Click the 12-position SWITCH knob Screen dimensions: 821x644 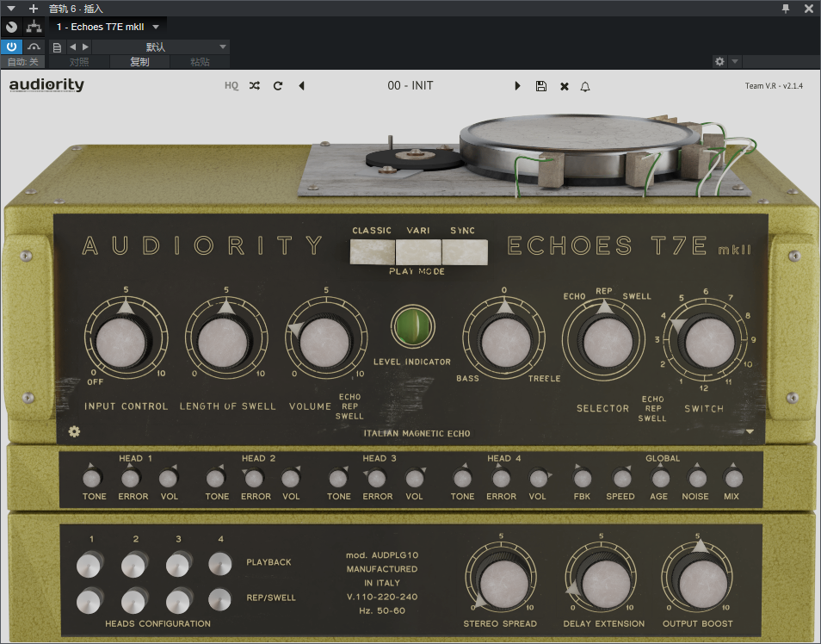tap(709, 343)
